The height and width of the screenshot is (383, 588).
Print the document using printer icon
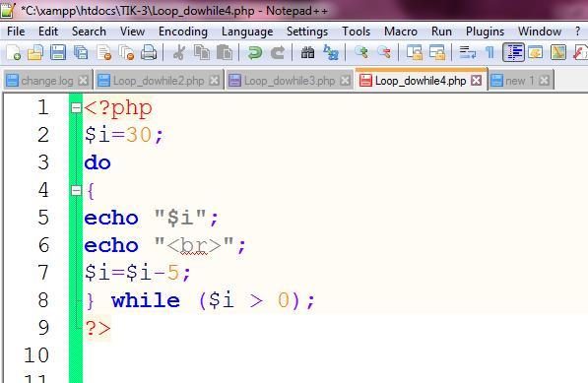[x=149, y=52]
